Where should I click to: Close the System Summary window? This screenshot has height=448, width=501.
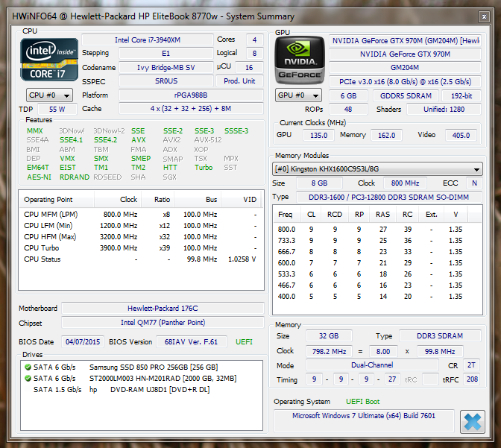point(484,16)
